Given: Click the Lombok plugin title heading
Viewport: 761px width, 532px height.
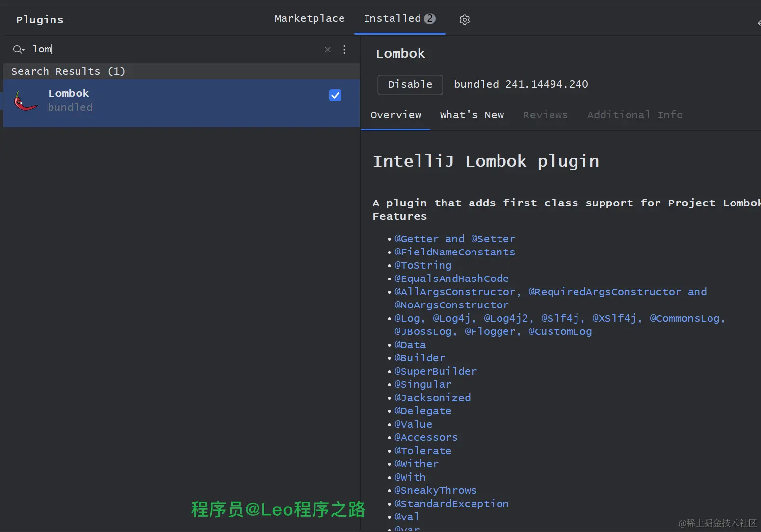Looking at the screenshot, I should 400,53.
